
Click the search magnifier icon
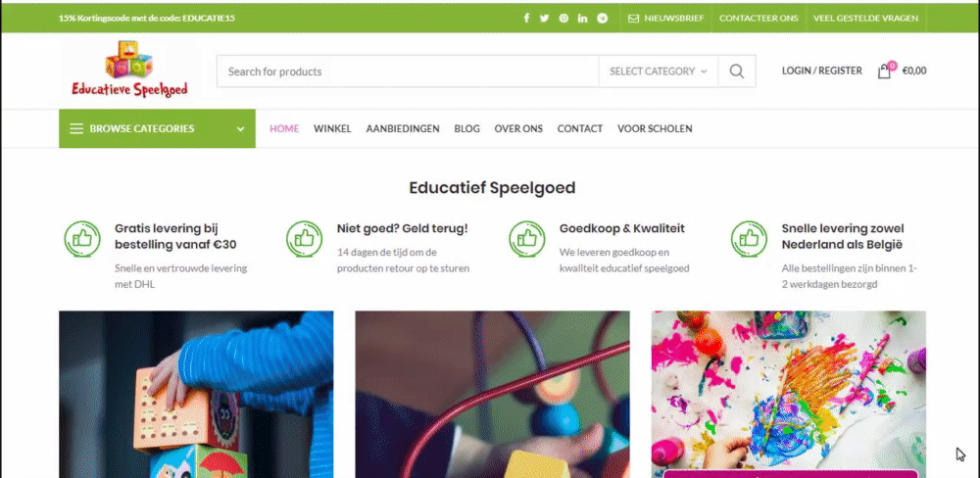[x=737, y=72]
